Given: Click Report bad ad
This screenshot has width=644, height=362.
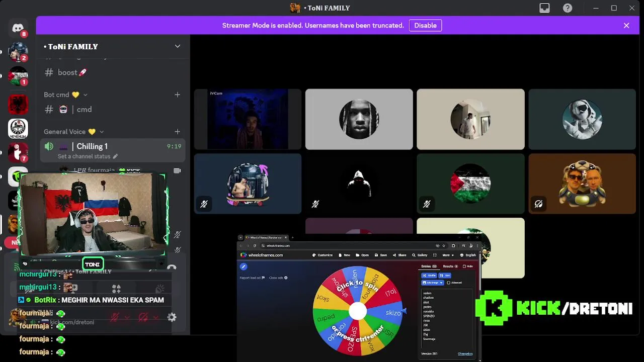Looking at the screenshot, I should tap(252, 278).
